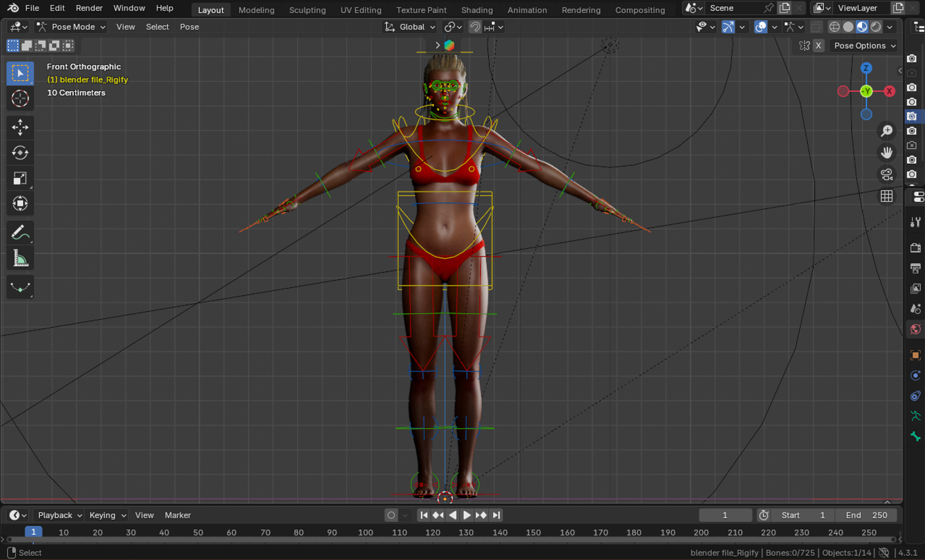Open Global transform orientation dropdown
The height and width of the screenshot is (560, 925).
point(409,27)
